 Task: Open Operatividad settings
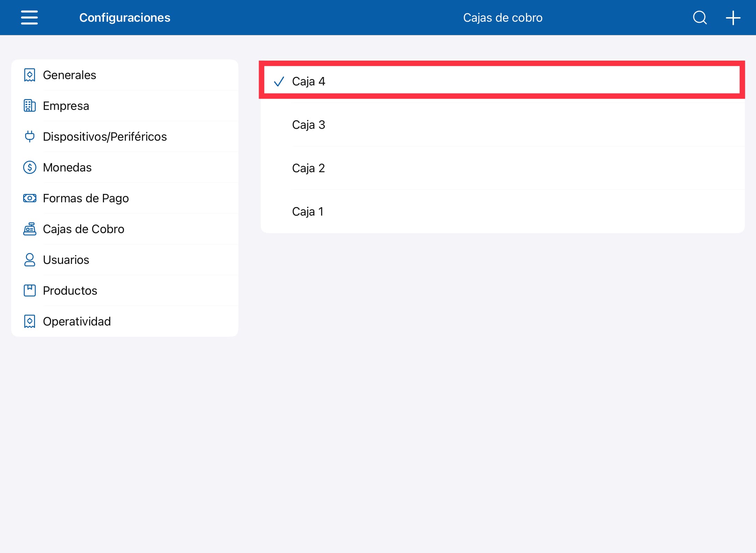pos(125,321)
